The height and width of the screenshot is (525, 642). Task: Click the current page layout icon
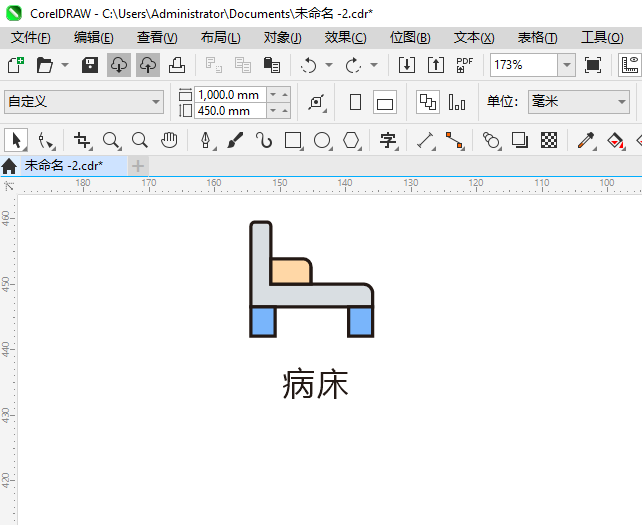pos(457,102)
